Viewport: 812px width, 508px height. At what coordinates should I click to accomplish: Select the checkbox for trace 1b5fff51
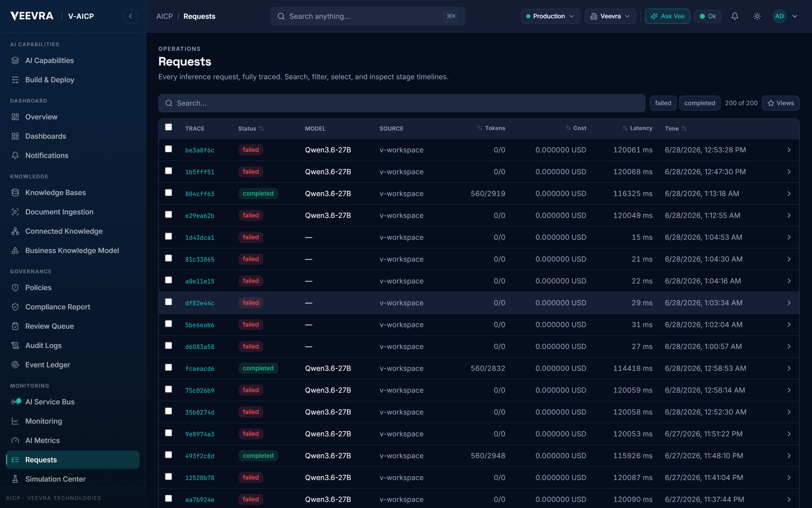pos(168,171)
